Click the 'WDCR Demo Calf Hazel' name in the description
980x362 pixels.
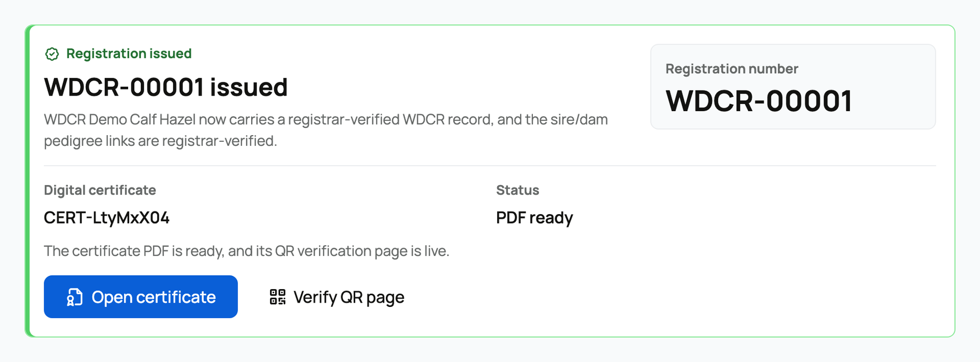click(120, 120)
